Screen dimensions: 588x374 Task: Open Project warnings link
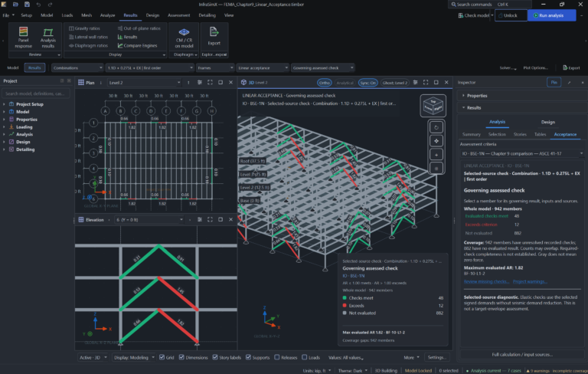pos(530,281)
